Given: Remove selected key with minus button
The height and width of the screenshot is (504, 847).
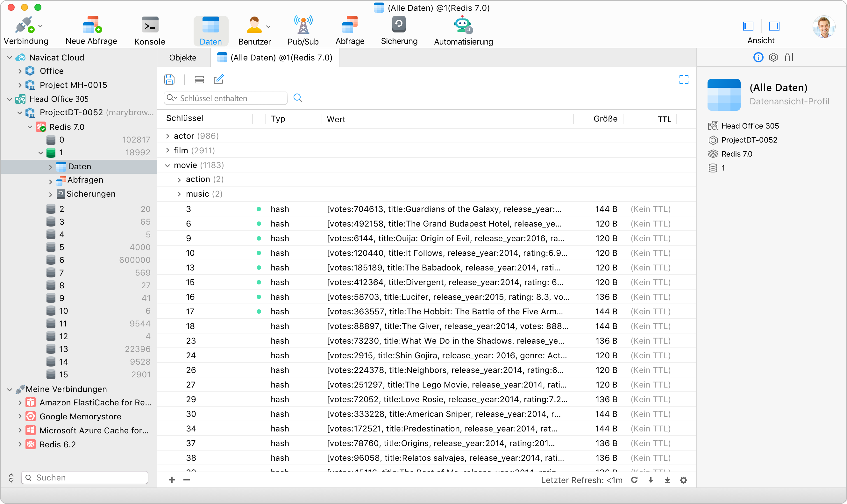Looking at the screenshot, I should [x=187, y=480].
